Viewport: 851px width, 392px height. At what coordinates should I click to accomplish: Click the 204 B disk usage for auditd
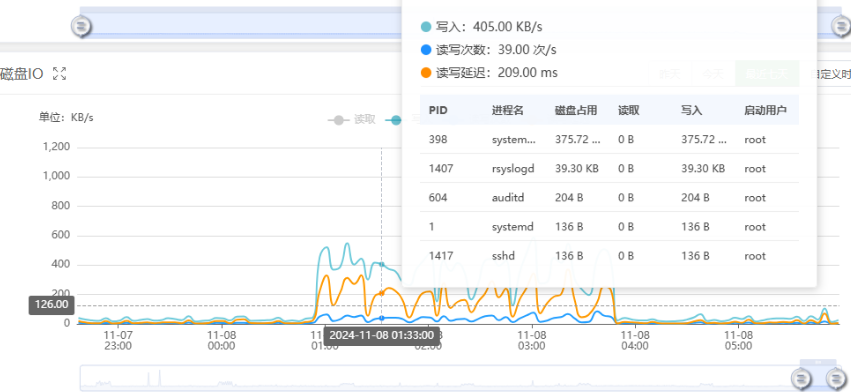[x=569, y=198]
